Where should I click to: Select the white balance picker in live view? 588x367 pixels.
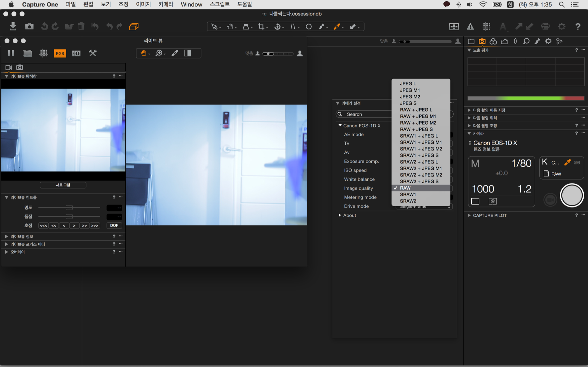[x=175, y=53]
